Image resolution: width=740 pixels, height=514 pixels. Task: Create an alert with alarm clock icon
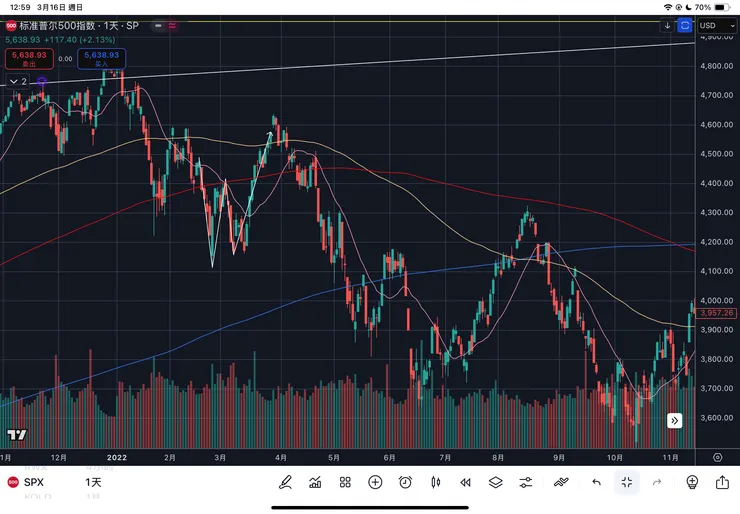(405, 482)
